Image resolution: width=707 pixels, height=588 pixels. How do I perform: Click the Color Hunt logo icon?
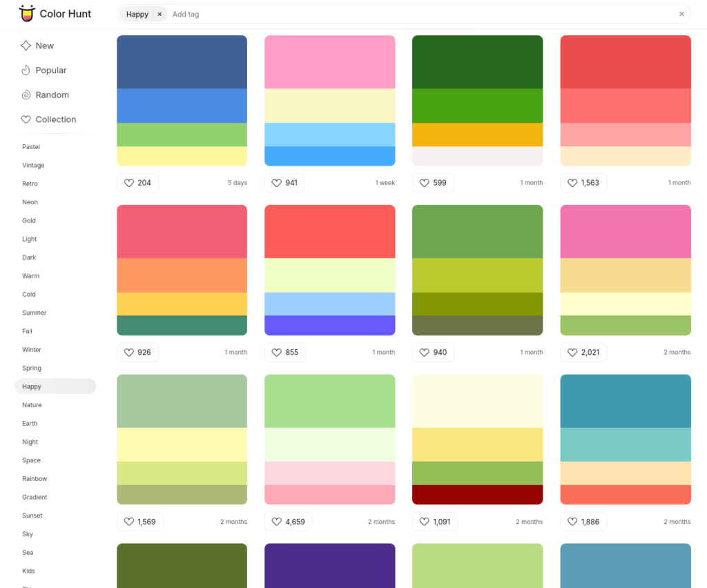coord(27,13)
